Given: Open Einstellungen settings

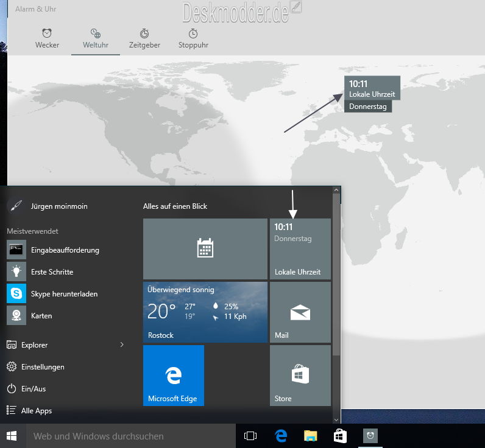Looking at the screenshot, I should [x=43, y=367].
